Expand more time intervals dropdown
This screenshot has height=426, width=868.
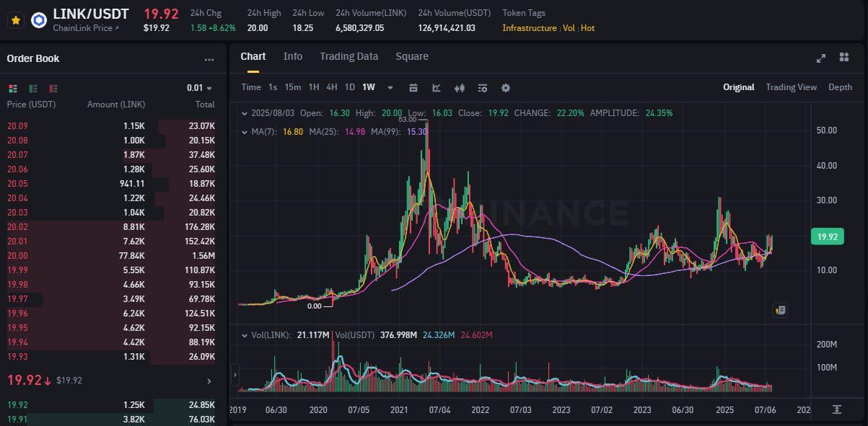[x=390, y=88]
